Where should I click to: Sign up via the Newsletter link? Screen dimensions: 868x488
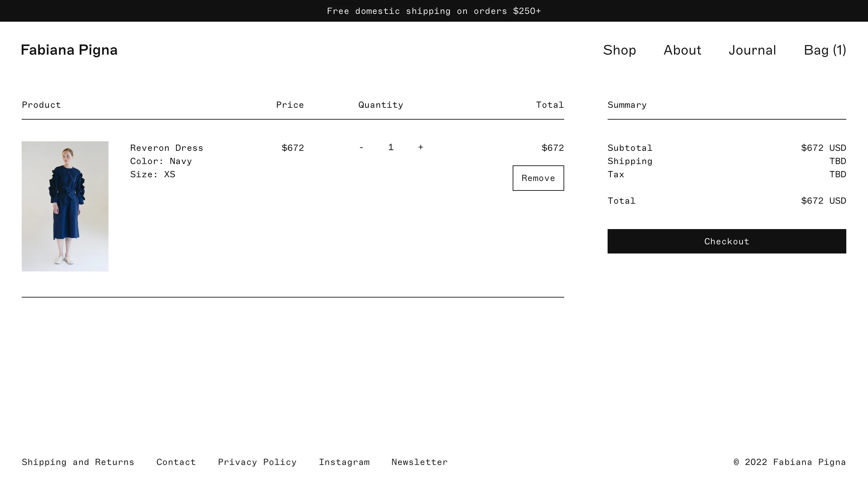click(x=419, y=462)
